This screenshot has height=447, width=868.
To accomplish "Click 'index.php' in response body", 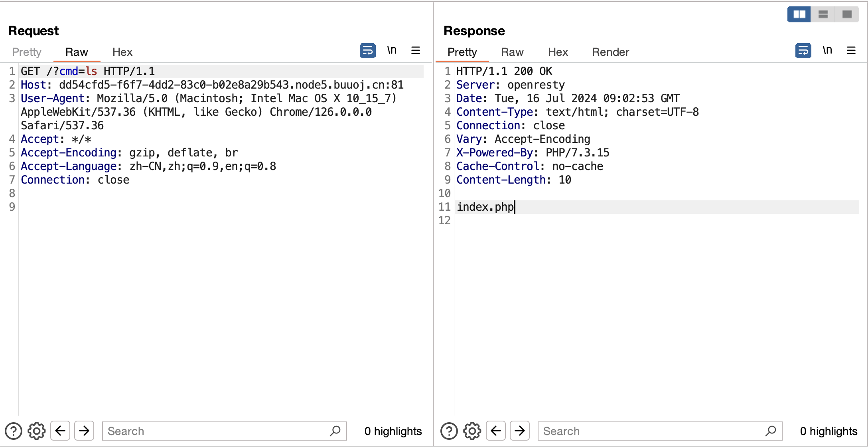I will point(485,207).
